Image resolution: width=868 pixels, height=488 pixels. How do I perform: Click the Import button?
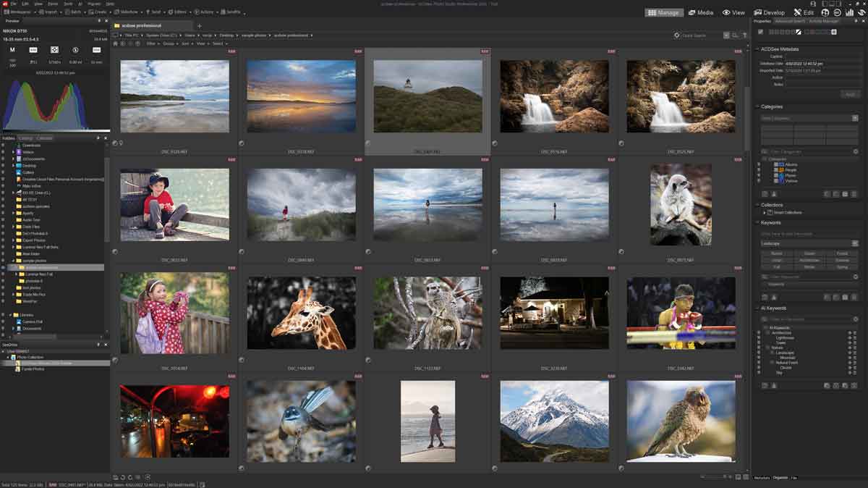(x=49, y=12)
